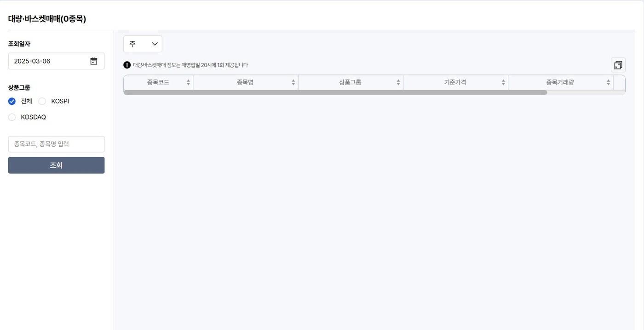
Task: Open the calendar icon on 조회일자 field
Action: tap(93, 60)
